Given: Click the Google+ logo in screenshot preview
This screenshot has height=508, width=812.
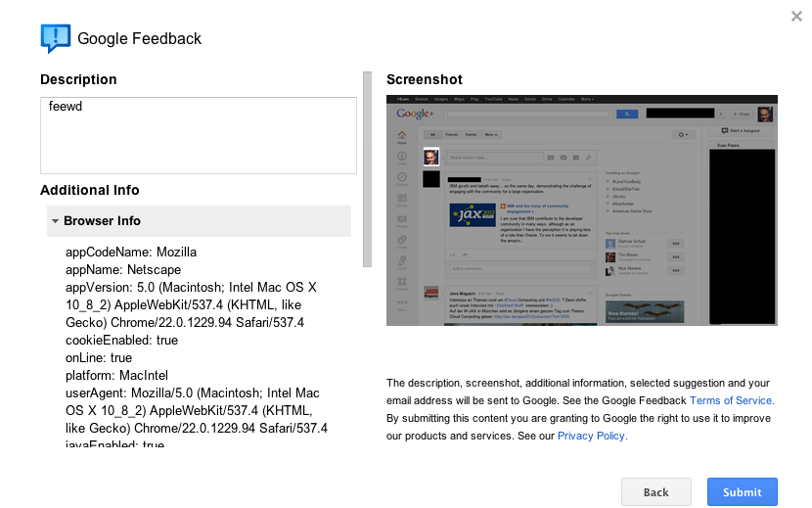Looking at the screenshot, I should [415, 115].
